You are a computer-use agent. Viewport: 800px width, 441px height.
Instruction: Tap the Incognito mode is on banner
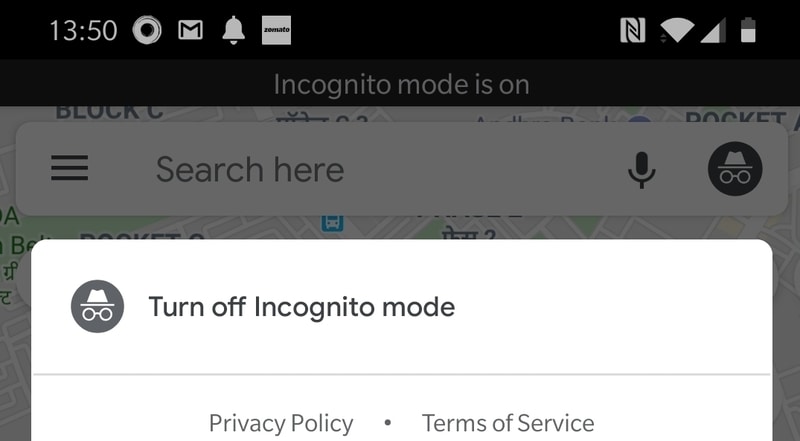pyautogui.click(x=401, y=84)
